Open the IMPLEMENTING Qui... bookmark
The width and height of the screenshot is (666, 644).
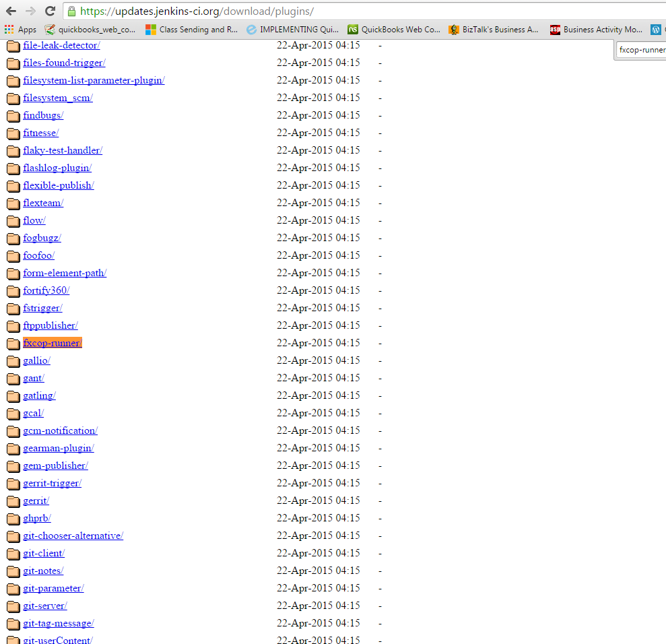coord(293,30)
